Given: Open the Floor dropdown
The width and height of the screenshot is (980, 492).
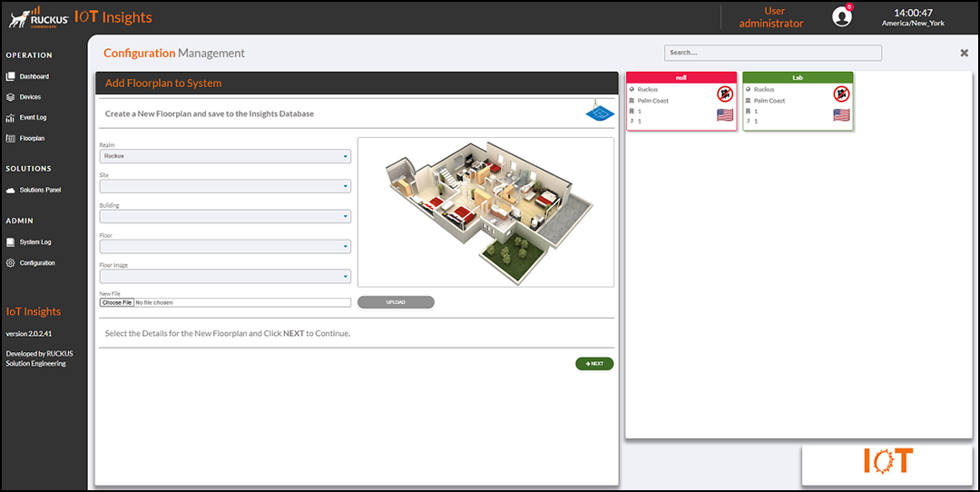Looking at the screenshot, I should 225,246.
